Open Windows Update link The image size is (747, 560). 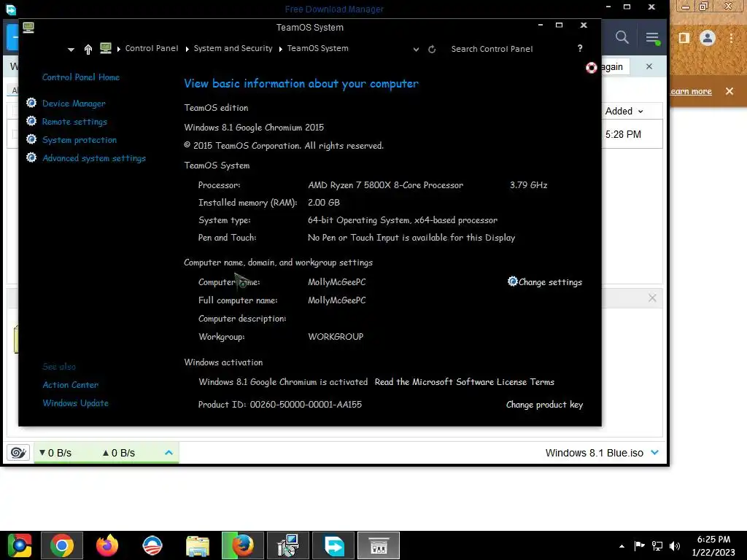click(75, 402)
